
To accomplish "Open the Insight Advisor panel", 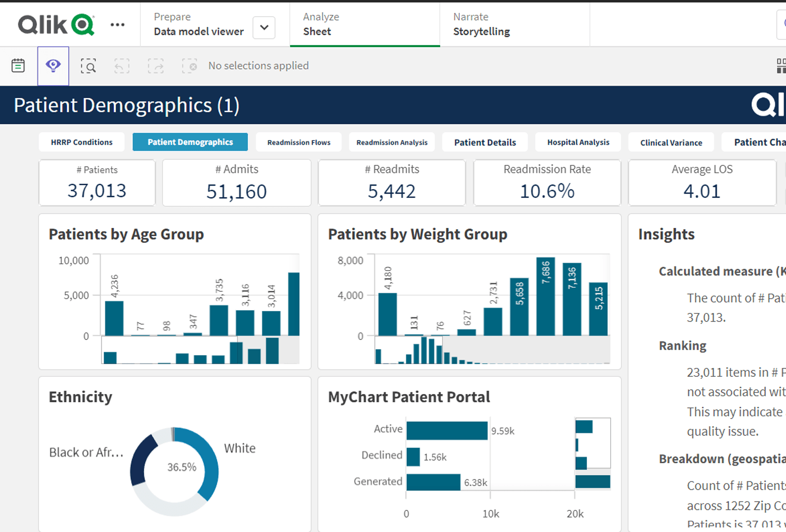I will point(53,66).
